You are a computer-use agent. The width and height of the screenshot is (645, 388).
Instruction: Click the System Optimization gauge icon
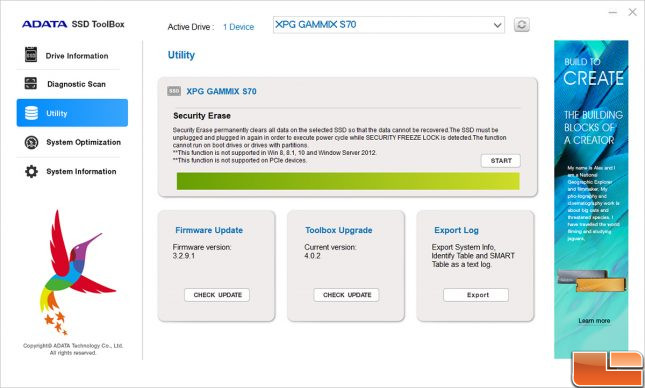click(31, 142)
